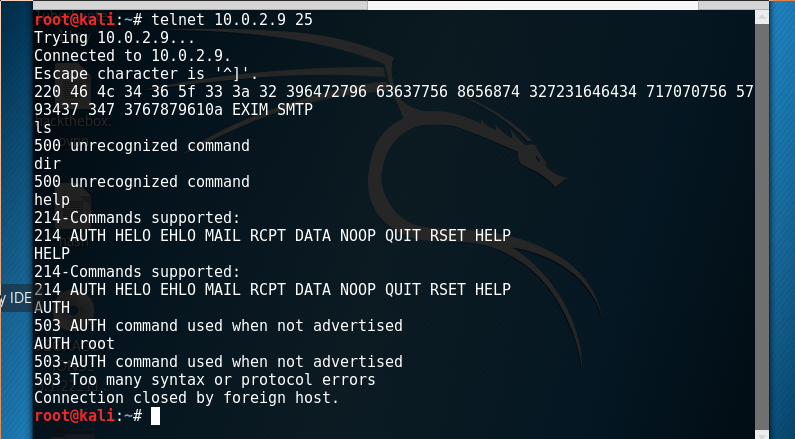Image resolution: width=795 pixels, height=439 pixels.
Task: Click the partially hidden IDE label on the left edge
Action: pos(16,298)
